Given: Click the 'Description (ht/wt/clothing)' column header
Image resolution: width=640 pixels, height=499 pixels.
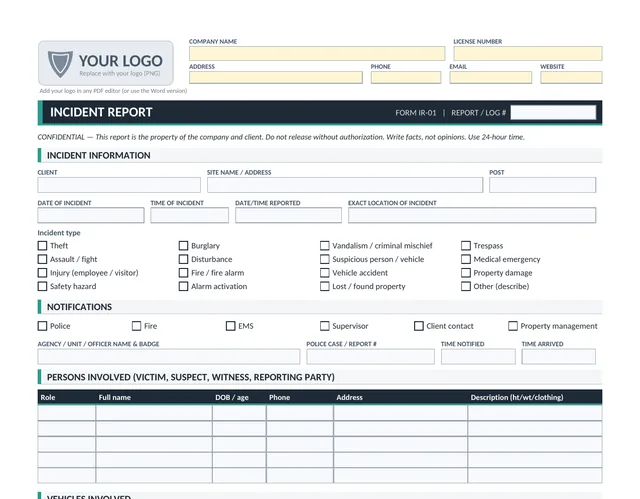Looking at the screenshot, I should [517, 397].
